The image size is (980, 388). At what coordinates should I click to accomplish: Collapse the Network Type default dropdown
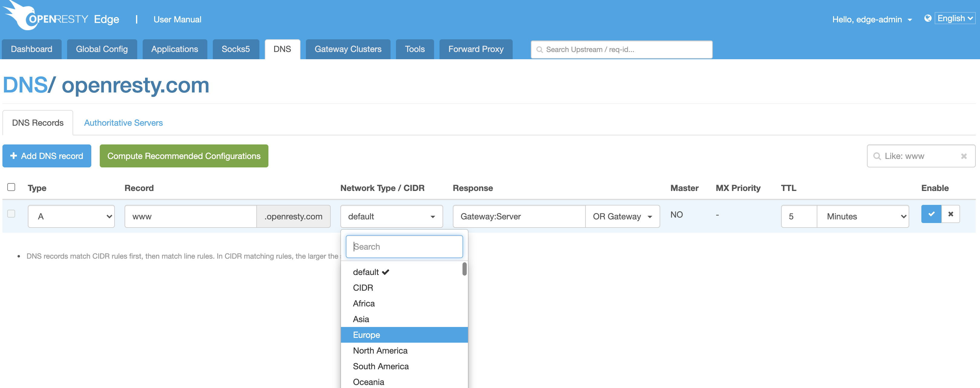[391, 216]
